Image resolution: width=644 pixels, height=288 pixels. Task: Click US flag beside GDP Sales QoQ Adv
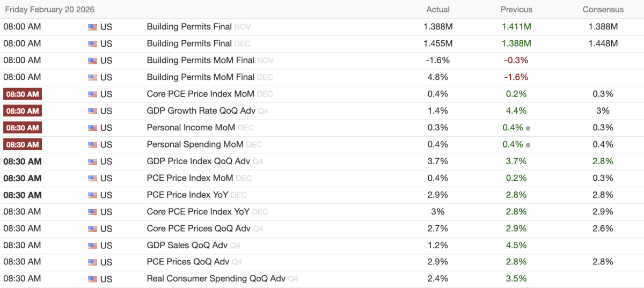point(93,246)
